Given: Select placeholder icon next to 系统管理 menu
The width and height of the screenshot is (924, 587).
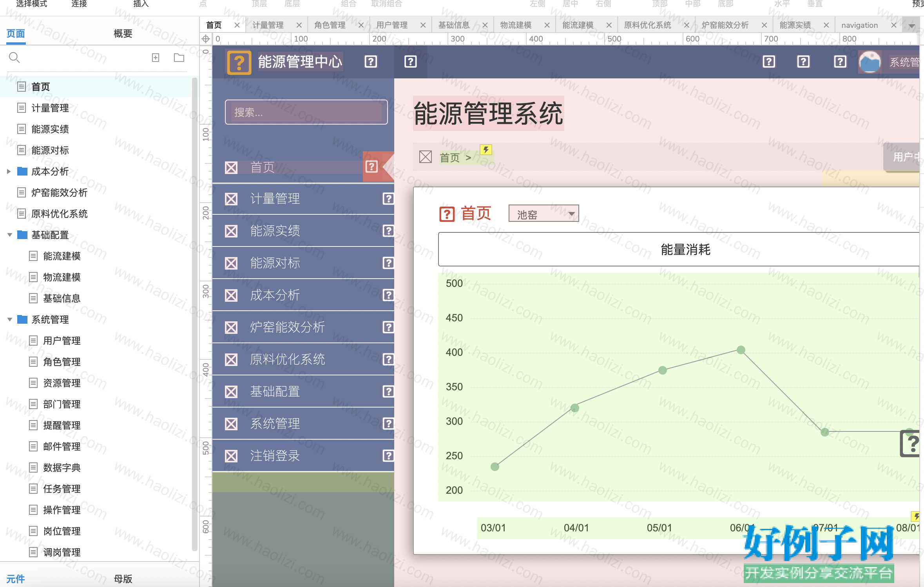Looking at the screenshot, I should click(231, 424).
